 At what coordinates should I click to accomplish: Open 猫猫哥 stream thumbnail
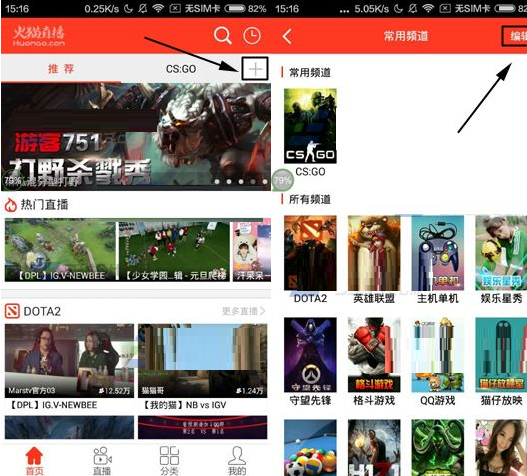(x=203, y=361)
